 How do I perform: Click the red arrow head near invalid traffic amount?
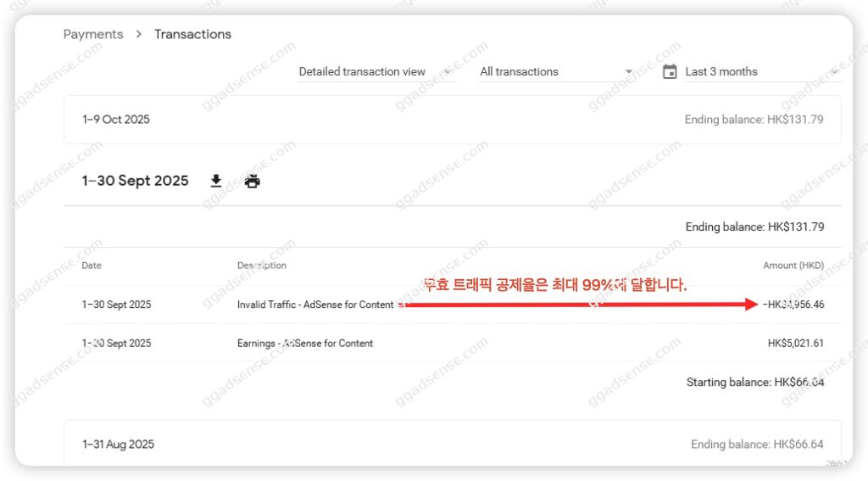tap(751, 305)
